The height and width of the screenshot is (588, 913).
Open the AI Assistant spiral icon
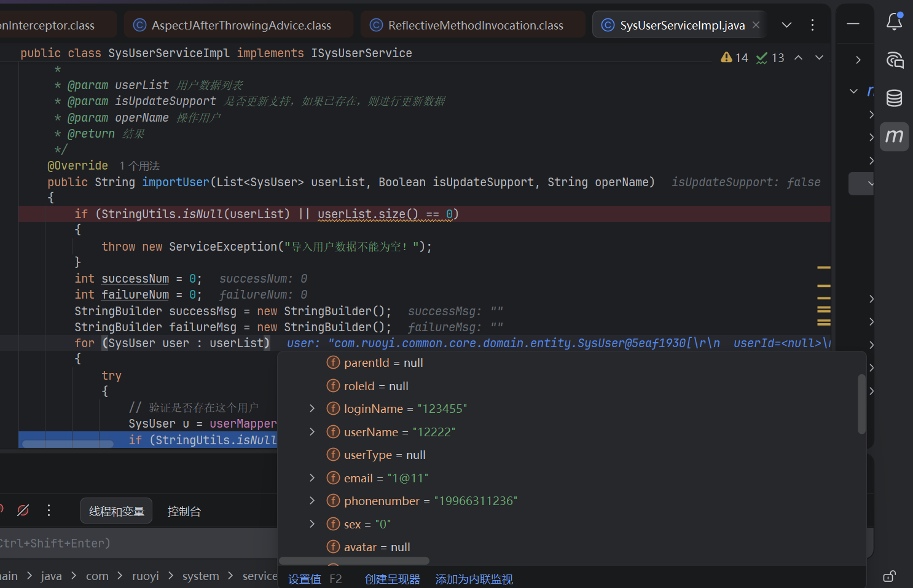click(895, 60)
